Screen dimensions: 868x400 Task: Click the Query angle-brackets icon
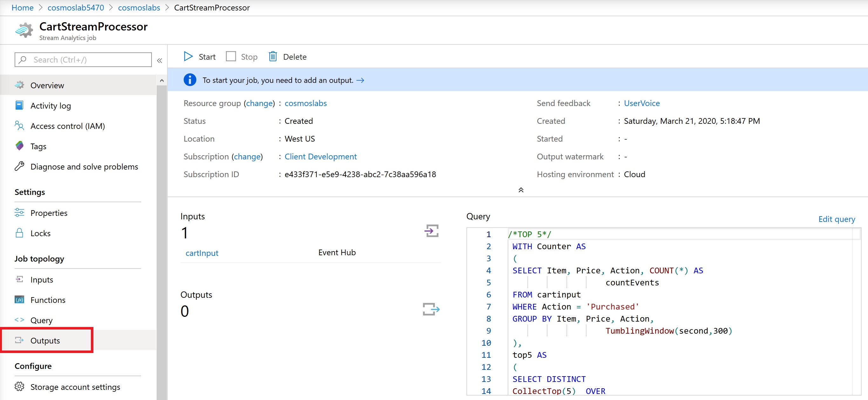pyautogui.click(x=19, y=320)
